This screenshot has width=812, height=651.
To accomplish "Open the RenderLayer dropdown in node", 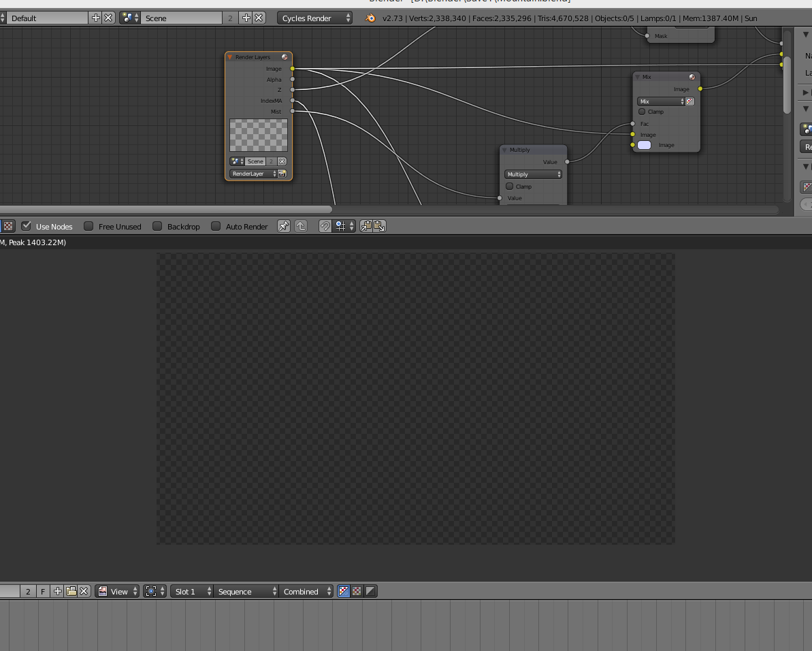I will tap(254, 174).
